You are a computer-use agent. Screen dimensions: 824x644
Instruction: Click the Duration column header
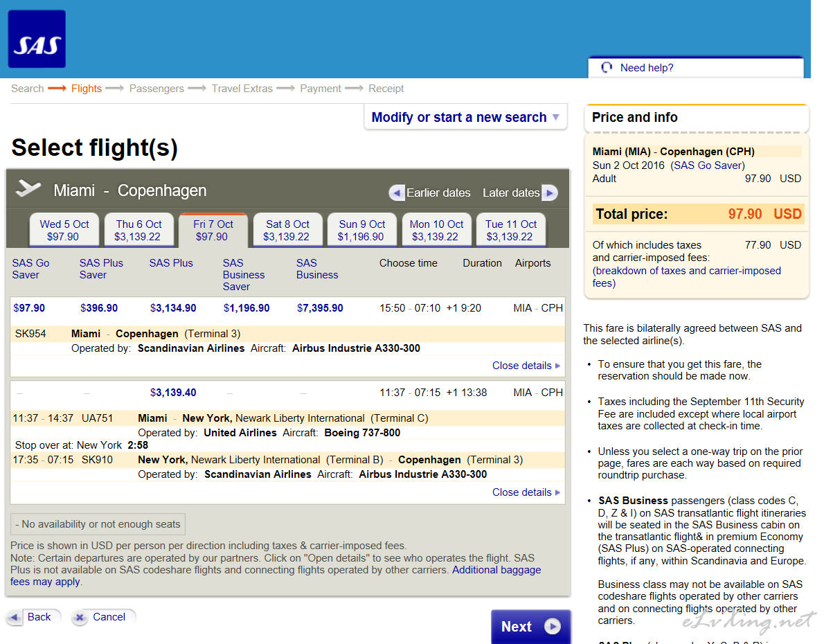pyautogui.click(x=482, y=263)
